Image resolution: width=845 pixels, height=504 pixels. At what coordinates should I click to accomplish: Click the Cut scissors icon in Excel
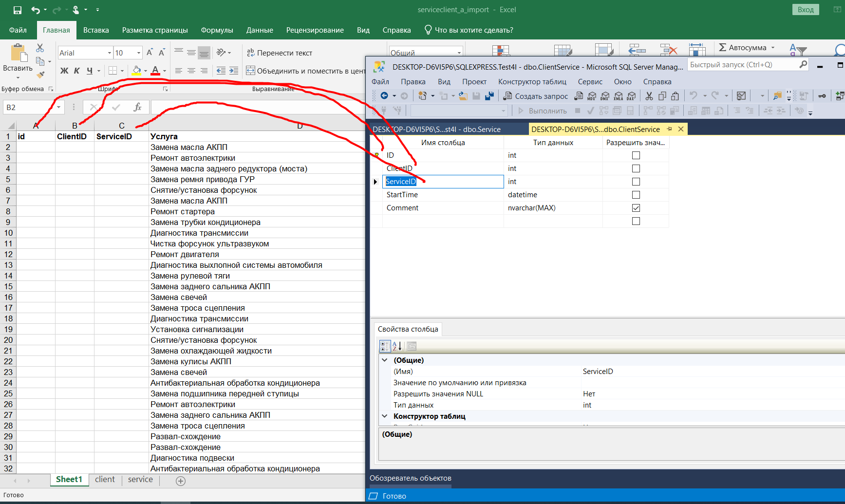[x=40, y=48]
